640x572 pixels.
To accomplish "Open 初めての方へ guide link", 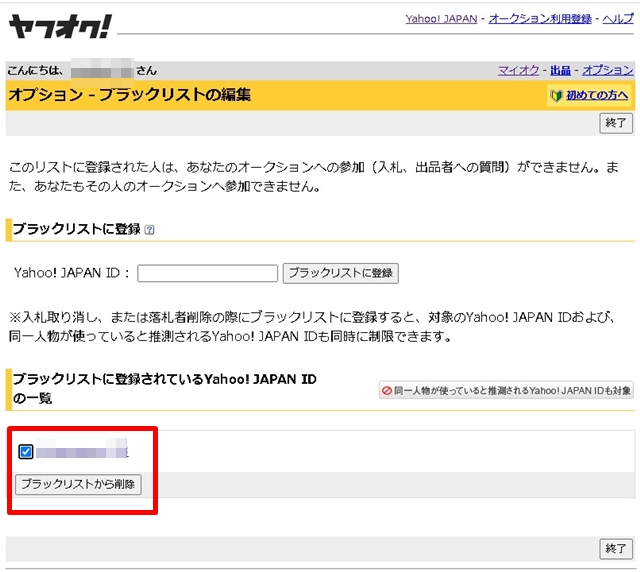I will pyautogui.click(x=597, y=96).
